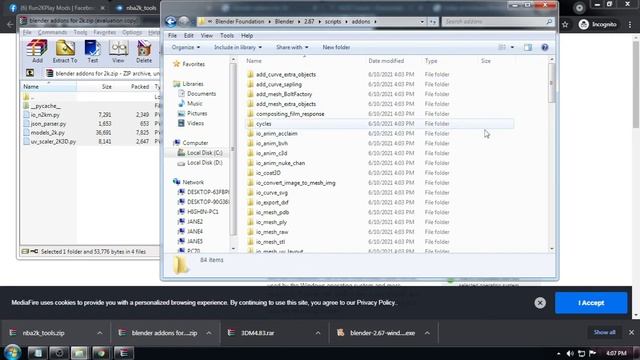Select io_n2km.py in WinRAR list
Image resolution: width=640 pixels, height=360 pixels.
[45, 115]
